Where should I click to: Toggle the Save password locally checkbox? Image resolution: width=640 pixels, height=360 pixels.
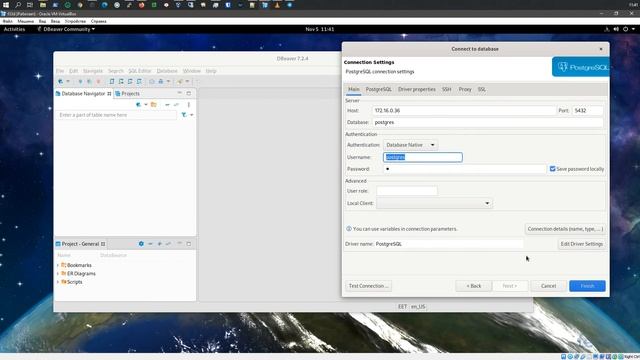(x=552, y=169)
